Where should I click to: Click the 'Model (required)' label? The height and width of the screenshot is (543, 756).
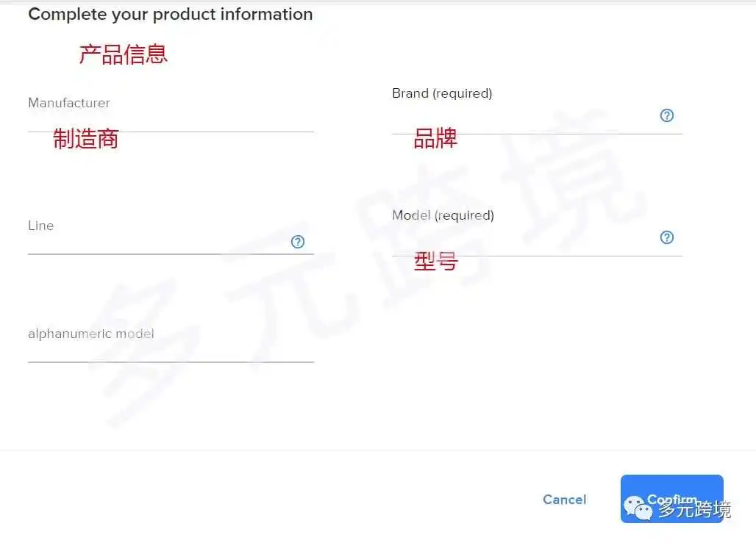[x=443, y=215]
